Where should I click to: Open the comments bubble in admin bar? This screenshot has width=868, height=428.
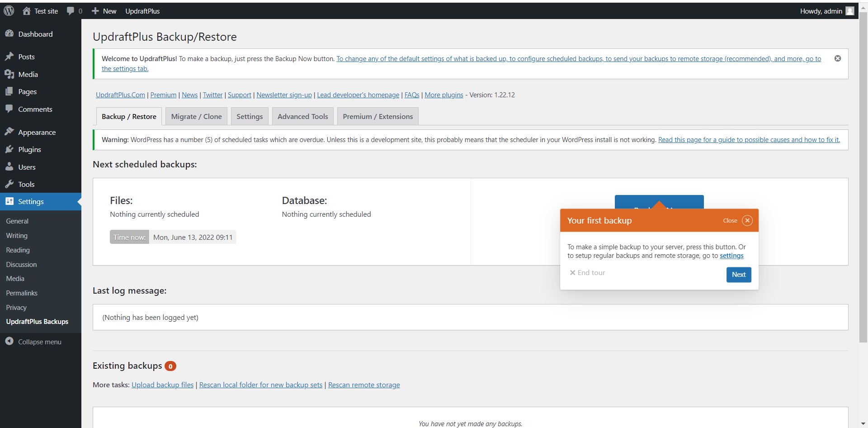pos(71,11)
